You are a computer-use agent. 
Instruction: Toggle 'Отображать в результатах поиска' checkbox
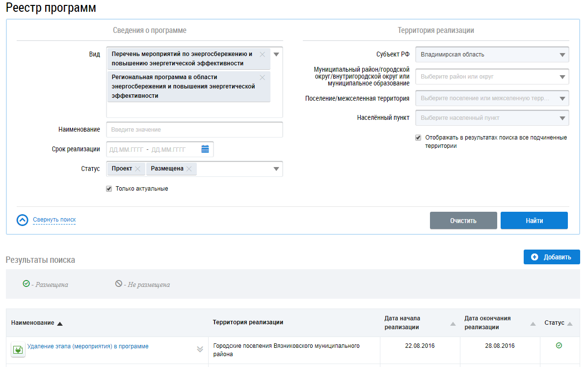click(x=418, y=138)
